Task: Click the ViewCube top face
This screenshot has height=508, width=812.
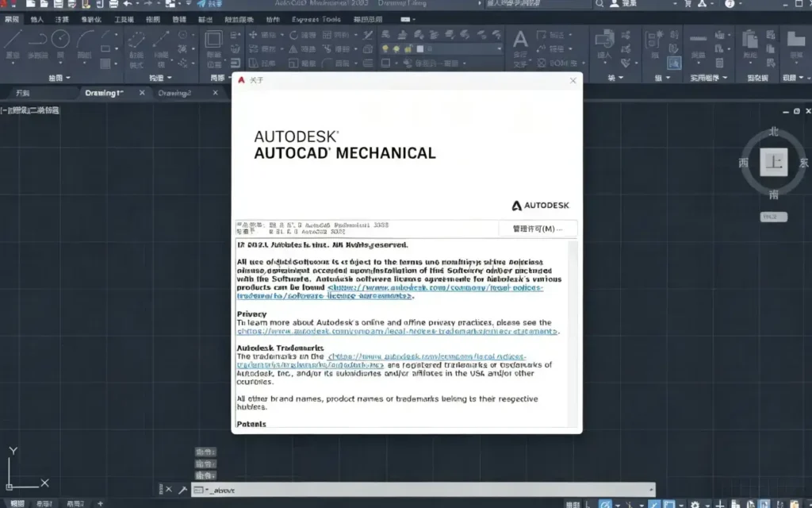Action: 774,162
